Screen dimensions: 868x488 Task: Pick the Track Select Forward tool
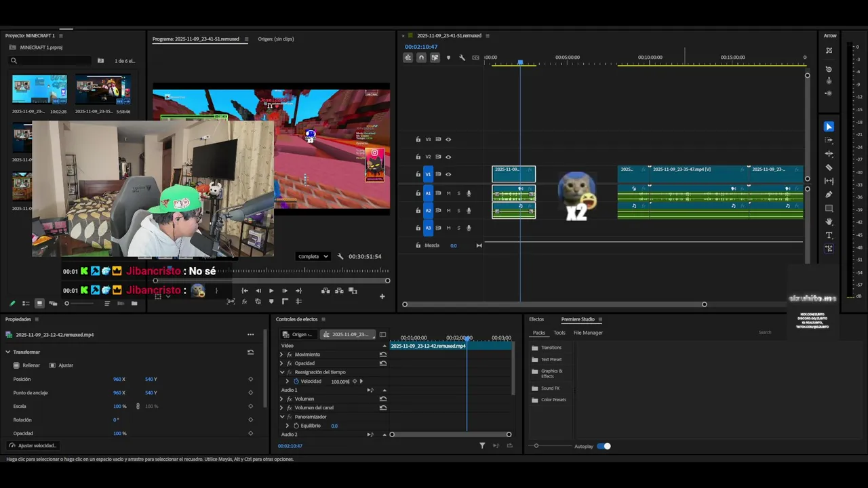click(829, 140)
